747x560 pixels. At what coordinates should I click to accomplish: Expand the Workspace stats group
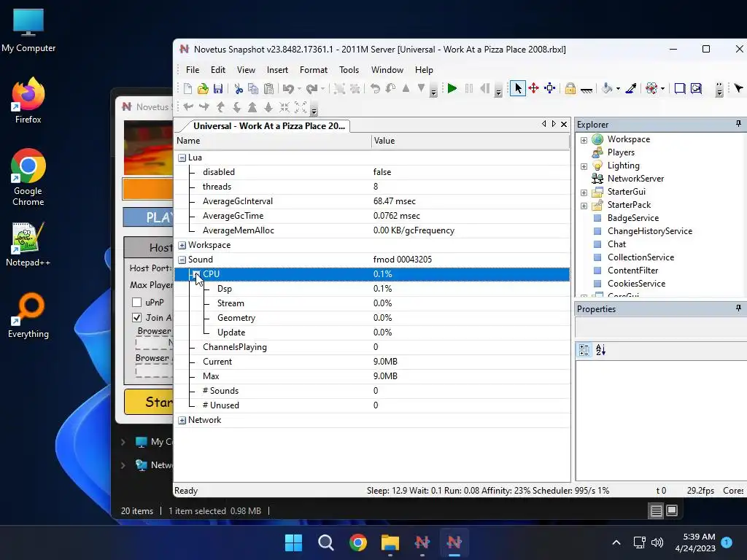click(x=182, y=245)
